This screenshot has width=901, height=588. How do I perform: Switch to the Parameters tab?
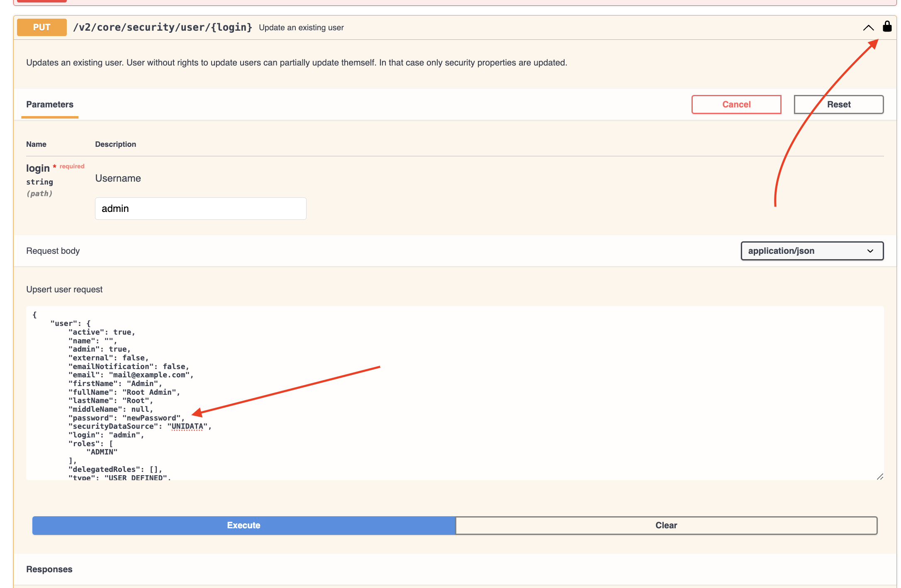[x=50, y=104]
